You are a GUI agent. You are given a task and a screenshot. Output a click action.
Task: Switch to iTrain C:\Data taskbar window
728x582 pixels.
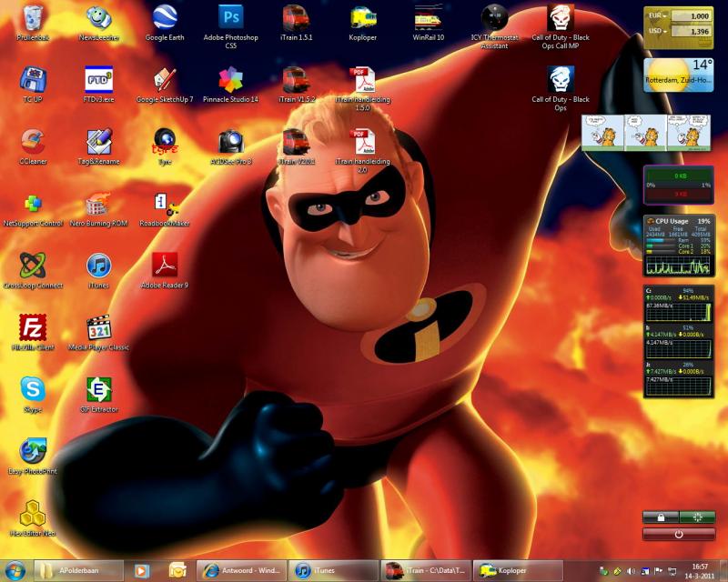(425, 570)
